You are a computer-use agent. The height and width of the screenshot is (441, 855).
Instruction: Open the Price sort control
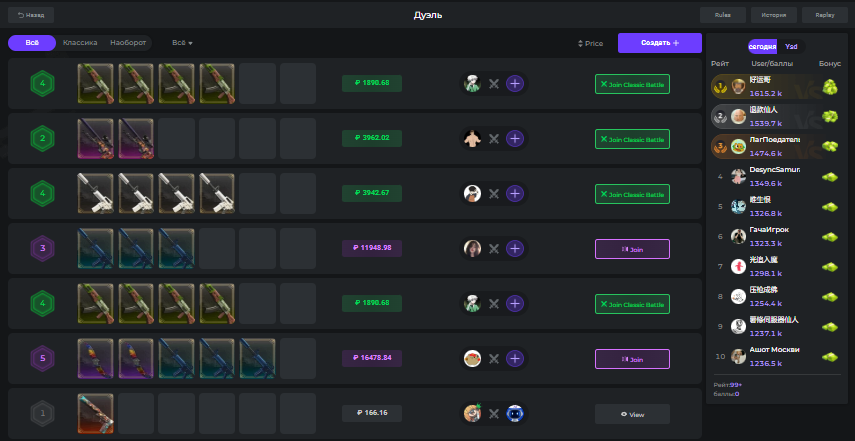click(x=590, y=43)
